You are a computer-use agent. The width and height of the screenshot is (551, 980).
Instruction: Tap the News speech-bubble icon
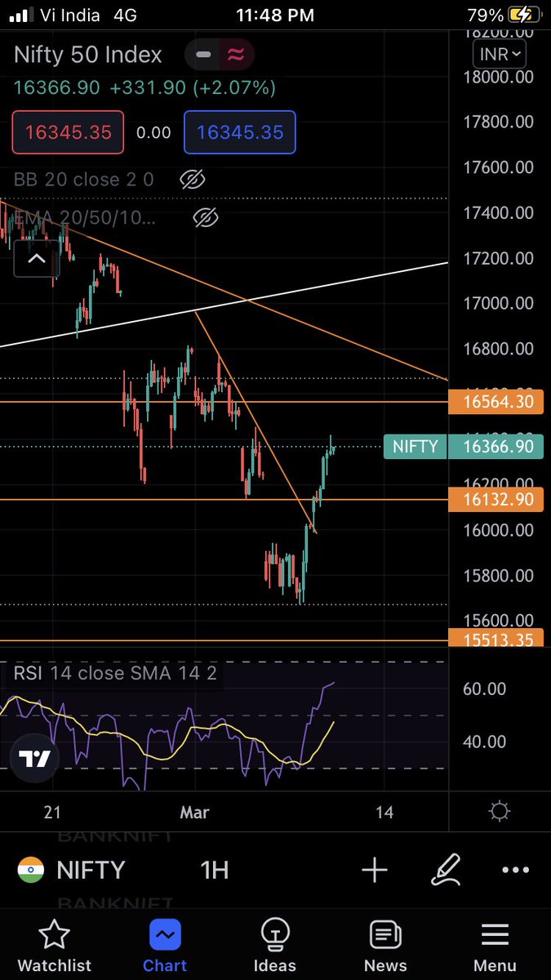pos(385,934)
